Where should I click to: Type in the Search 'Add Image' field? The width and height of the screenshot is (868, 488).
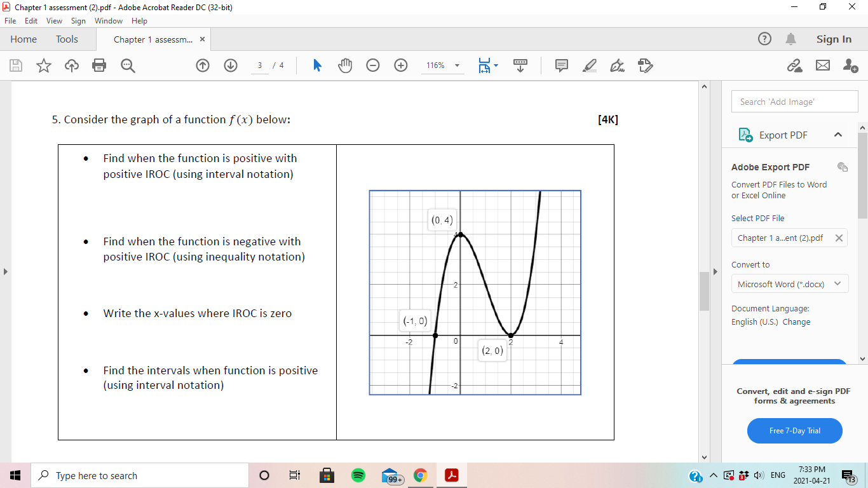coord(794,101)
